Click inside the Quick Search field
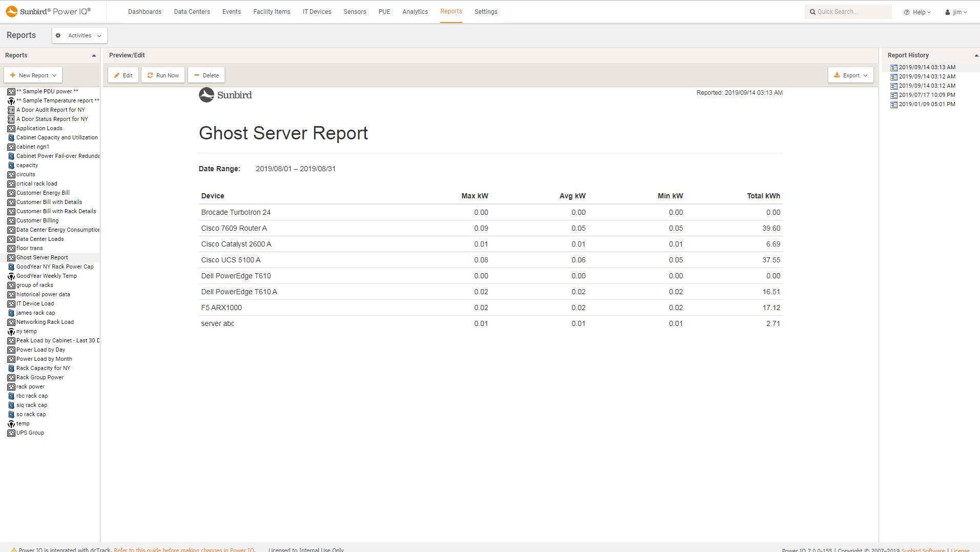The height and width of the screenshot is (552, 980). pyautogui.click(x=848, y=11)
